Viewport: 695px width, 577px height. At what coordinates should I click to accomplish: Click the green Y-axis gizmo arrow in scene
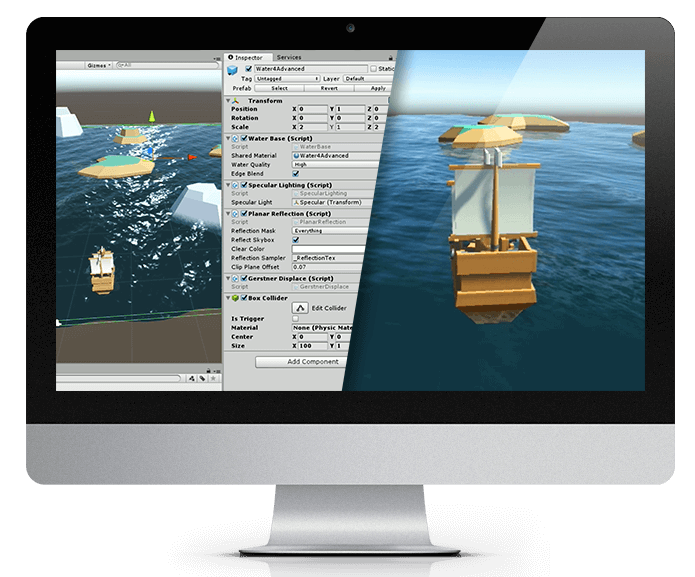[152, 117]
